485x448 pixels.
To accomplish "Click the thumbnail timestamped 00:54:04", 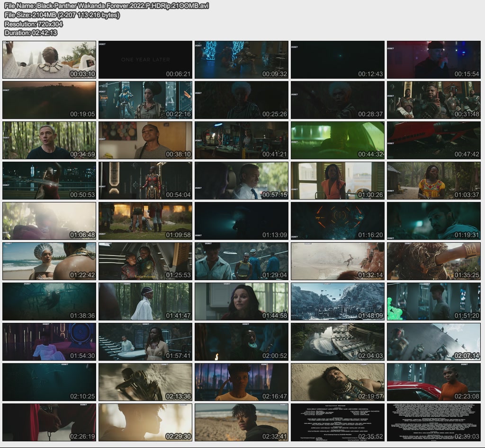I will pyautogui.click(x=145, y=181).
